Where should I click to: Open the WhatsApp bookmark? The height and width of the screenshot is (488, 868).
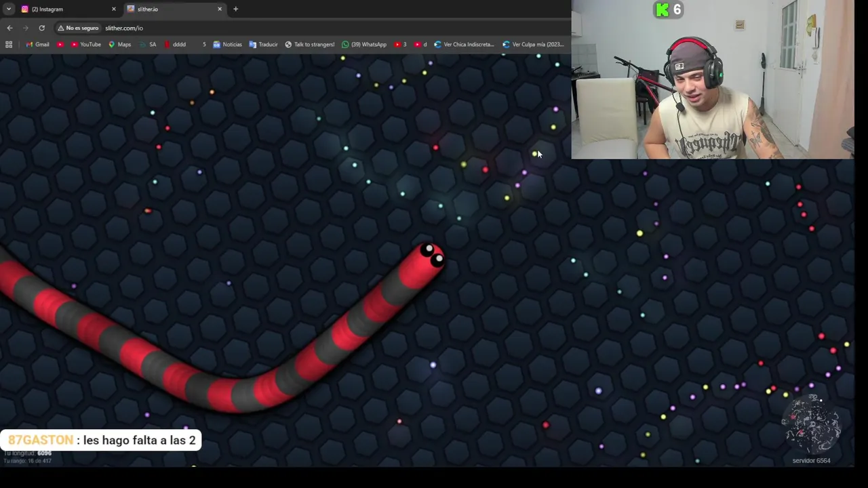[x=364, y=44]
